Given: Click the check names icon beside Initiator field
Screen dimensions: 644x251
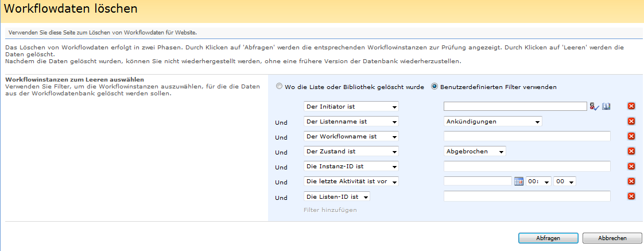Looking at the screenshot, I should click(x=593, y=106).
